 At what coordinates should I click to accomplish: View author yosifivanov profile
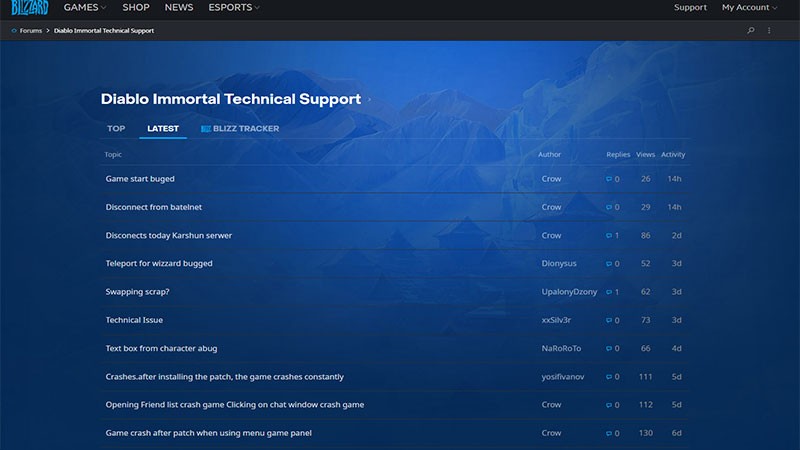[x=563, y=377]
